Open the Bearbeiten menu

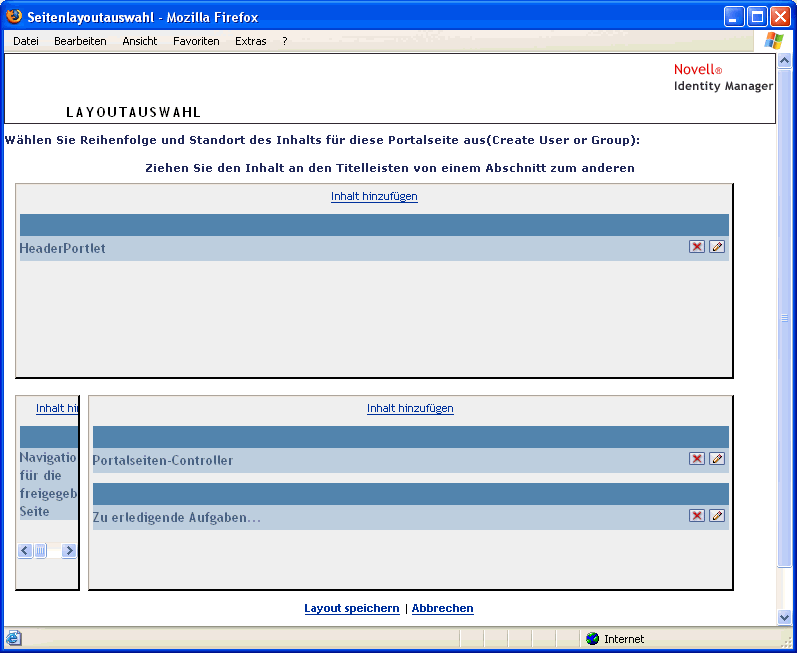80,41
